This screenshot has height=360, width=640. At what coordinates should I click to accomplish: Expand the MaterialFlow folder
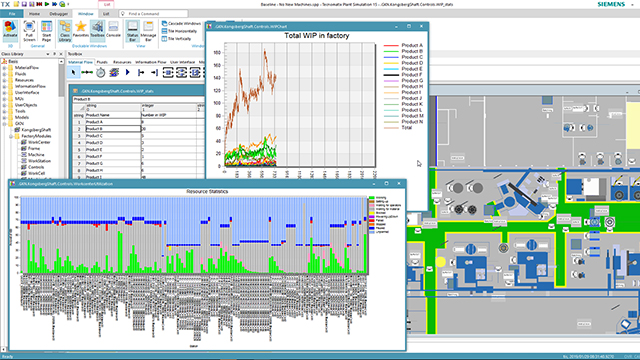pyautogui.click(x=4, y=68)
